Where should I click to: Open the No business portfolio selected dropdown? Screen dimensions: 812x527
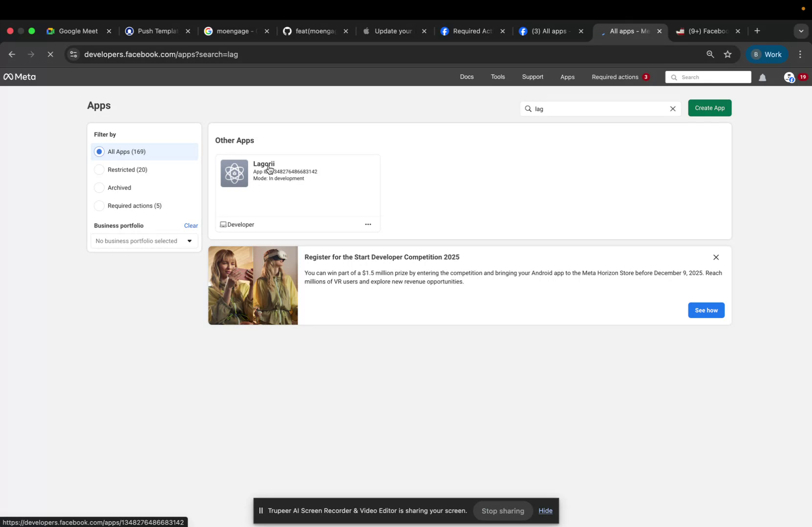click(144, 241)
